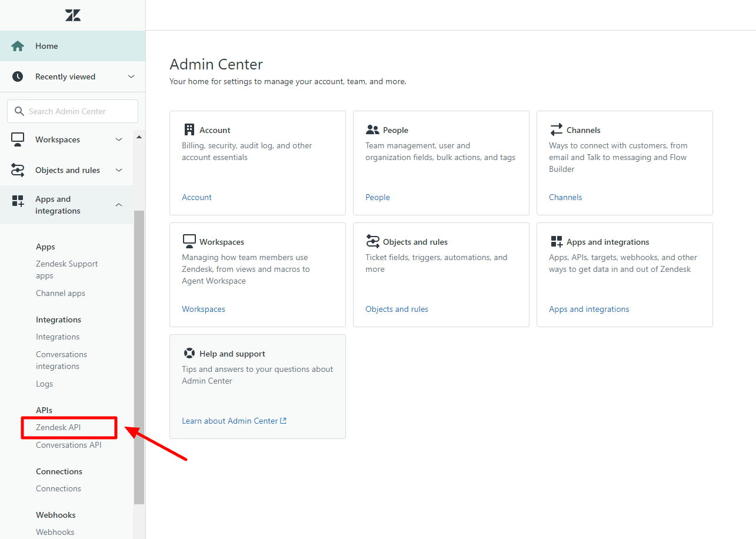Click the Apps and integrations card link
Viewport: 756px width, 539px height.
pyautogui.click(x=589, y=309)
